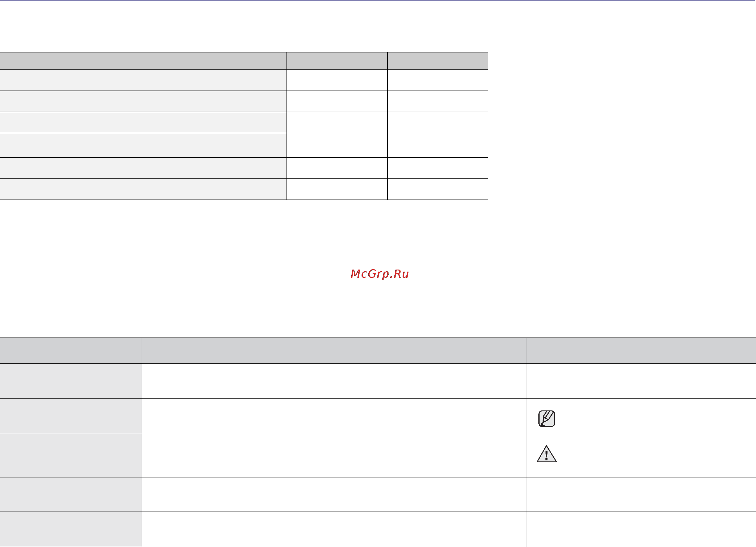Select lower table's last column header cell

[641, 350]
